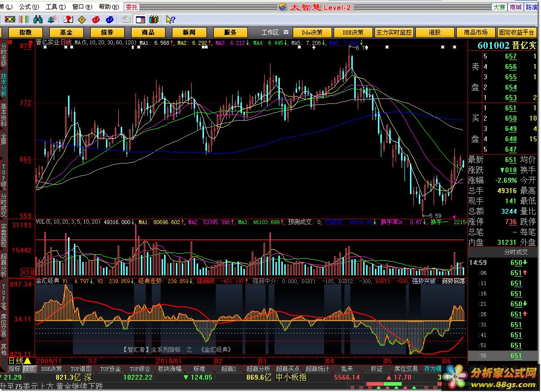The width and height of the screenshot is (541, 392).
Task: Select the 基本资料 side tab
Action: coord(3,114)
